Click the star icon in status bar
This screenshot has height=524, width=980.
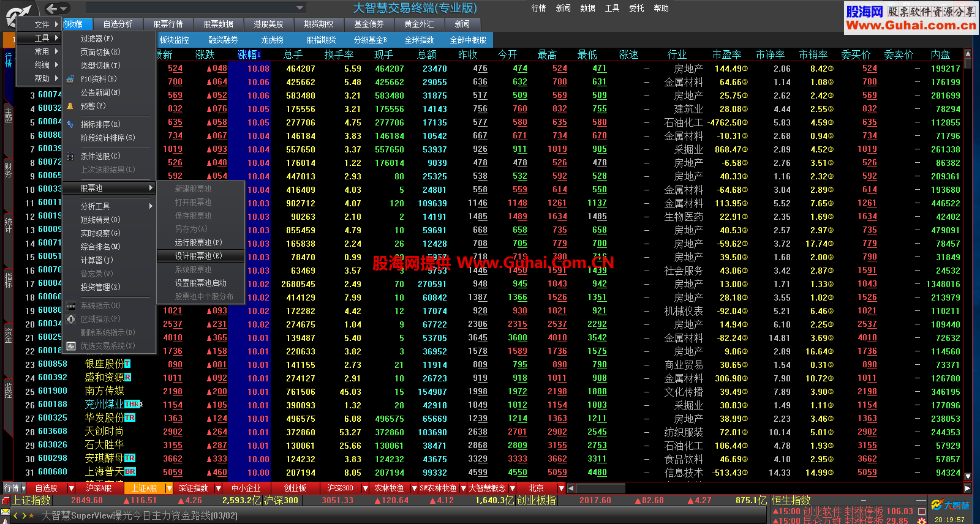pos(32,516)
